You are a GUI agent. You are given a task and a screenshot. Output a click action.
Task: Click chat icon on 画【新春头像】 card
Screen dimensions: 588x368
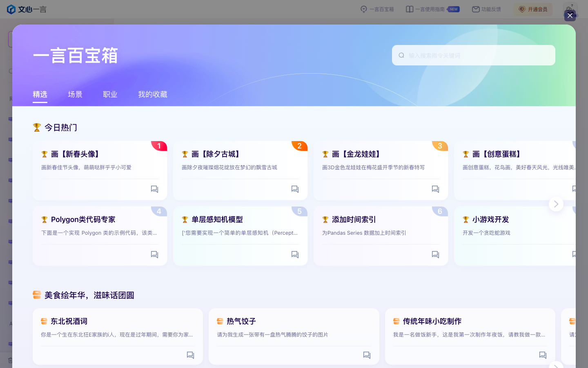click(x=154, y=189)
